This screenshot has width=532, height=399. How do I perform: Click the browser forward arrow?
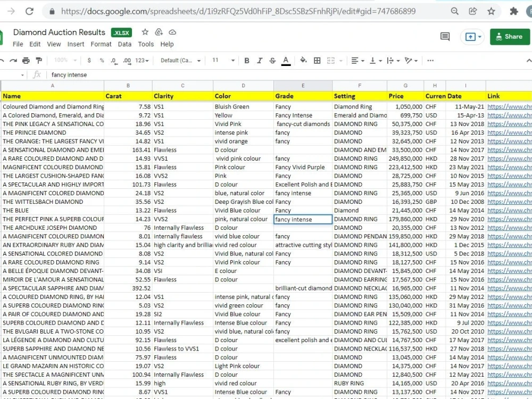pyautogui.click(x=11, y=11)
